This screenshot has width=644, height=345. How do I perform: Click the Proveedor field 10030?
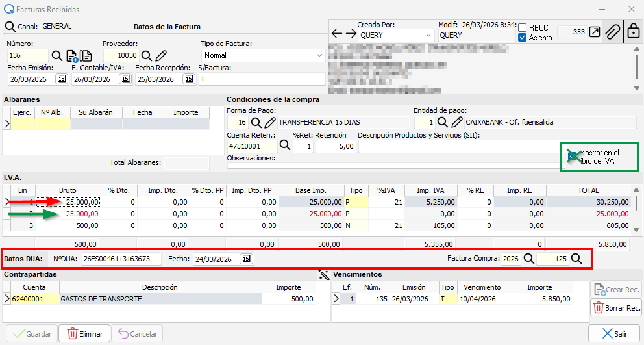pyautogui.click(x=121, y=55)
